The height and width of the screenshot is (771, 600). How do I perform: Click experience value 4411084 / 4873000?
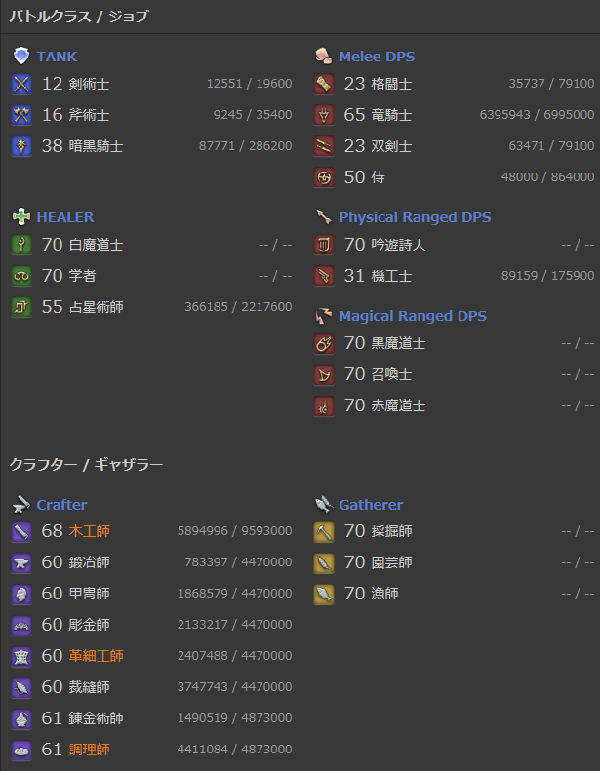pos(235,749)
